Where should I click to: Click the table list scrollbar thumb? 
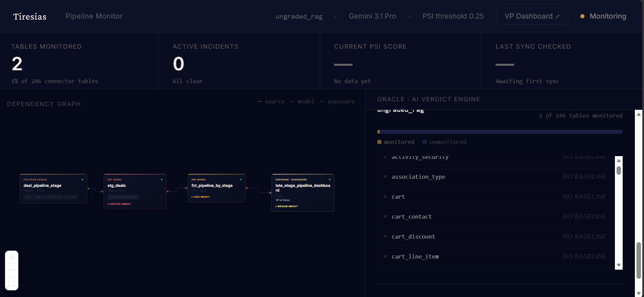pyautogui.click(x=619, y=170)
